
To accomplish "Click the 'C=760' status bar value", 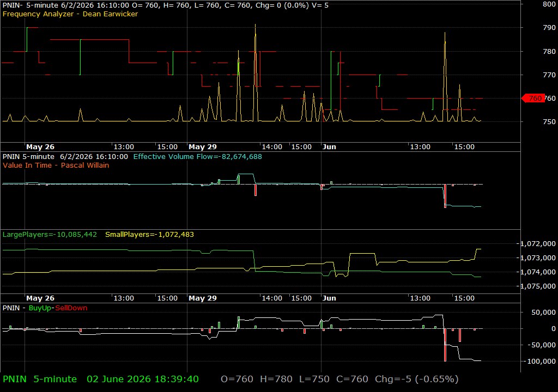I will click(x=353, y=379).
